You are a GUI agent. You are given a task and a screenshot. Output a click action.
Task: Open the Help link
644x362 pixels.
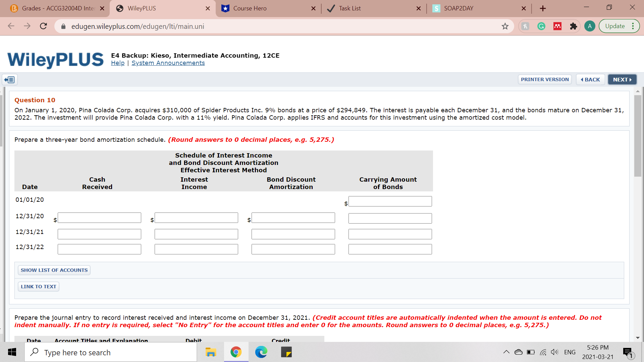coord(117,63)
